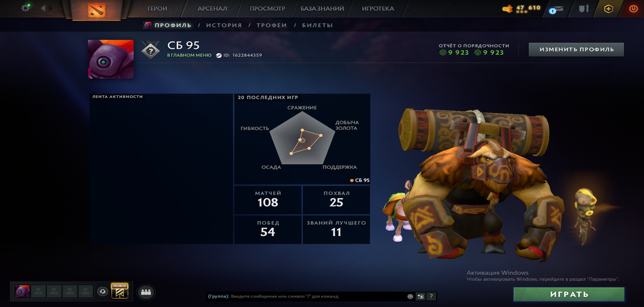Click the chat help question mark button
Image resolution: width=644 pixels, height=307 pixels.
point(431,296)
